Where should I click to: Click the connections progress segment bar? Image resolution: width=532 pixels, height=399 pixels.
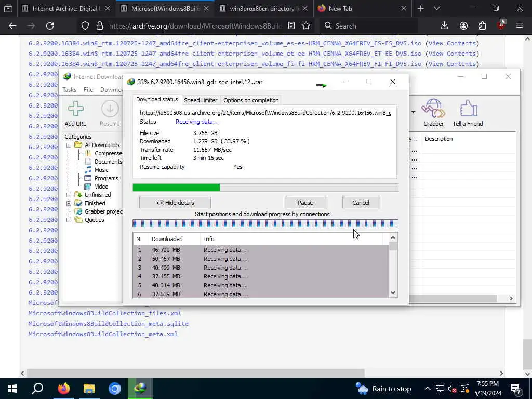[265, 223]
